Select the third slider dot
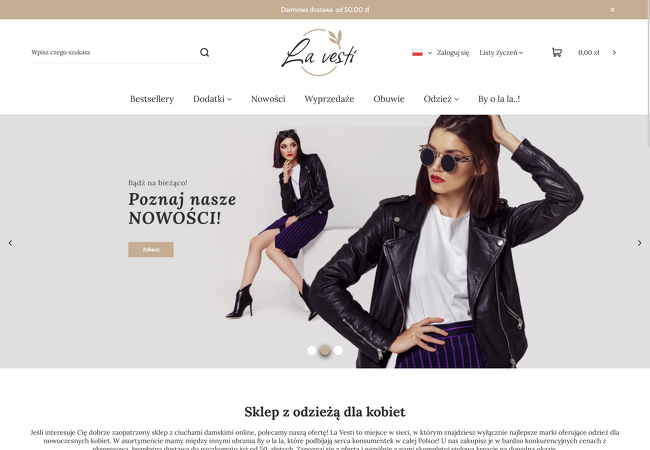The image size is (650, 450). (x=338, y=351)
